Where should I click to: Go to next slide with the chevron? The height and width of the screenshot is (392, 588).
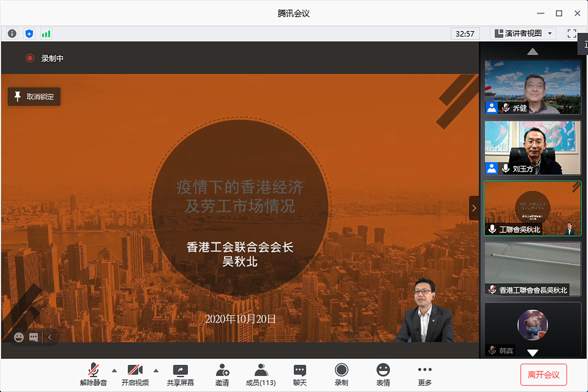click(x=474, y=208)
